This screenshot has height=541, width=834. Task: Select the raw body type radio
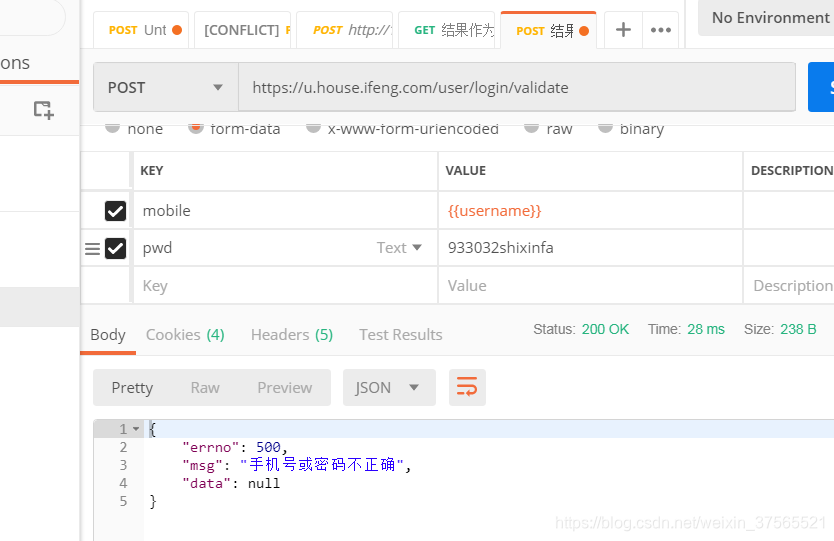[x=531, y=127]
